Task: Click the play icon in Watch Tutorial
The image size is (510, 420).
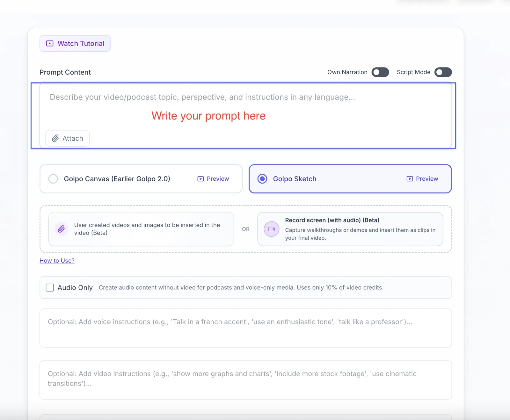Action: click(x=50, y=43)
